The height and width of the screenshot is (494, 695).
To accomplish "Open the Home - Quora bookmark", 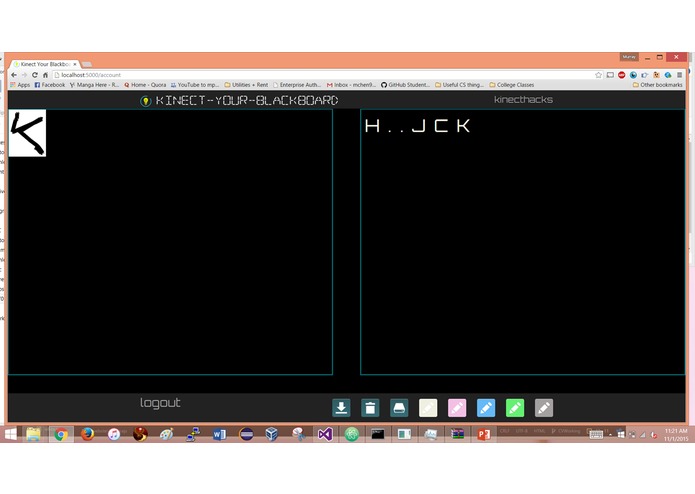I will coord(145,85).
